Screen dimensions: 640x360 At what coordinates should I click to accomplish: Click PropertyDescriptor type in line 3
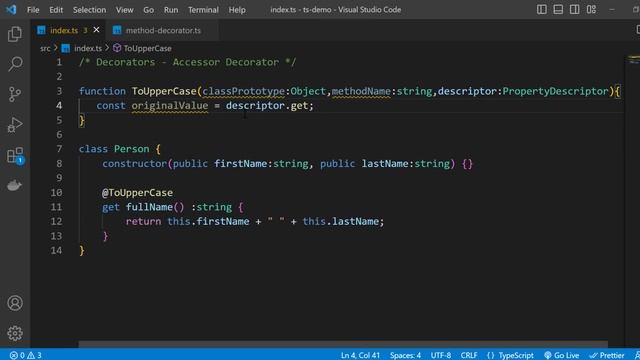tap(555, 91)
